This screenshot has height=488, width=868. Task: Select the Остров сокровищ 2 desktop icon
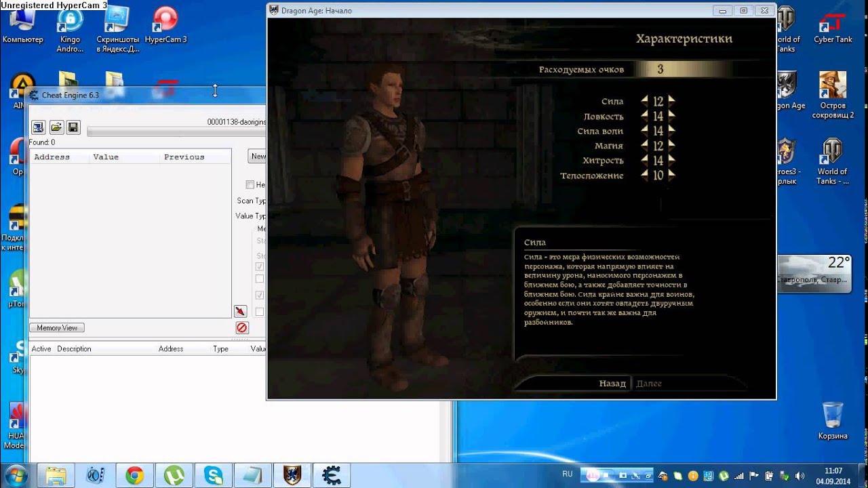(x=833, y=95)
